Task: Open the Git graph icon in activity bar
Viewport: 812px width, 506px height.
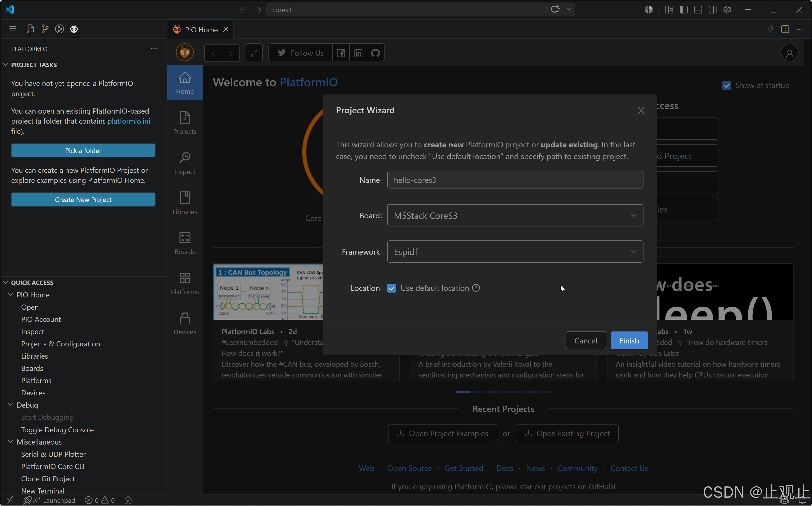Action: (59, 29)
